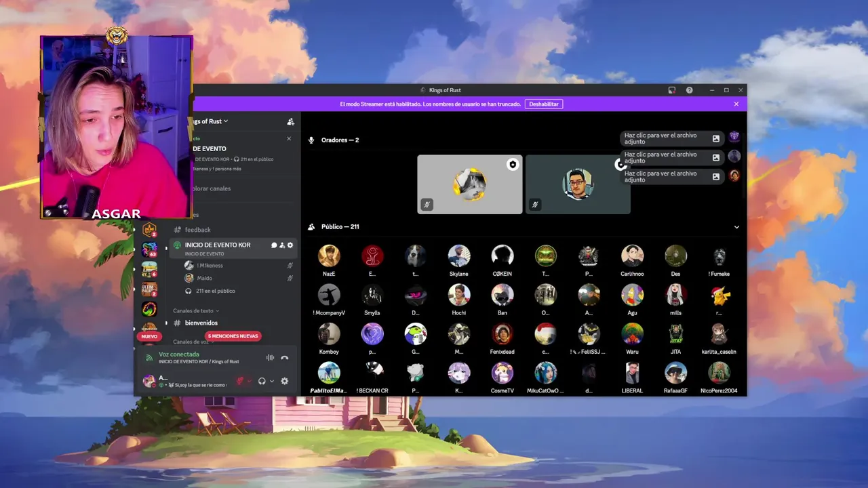This screenshot has width=868, height=488.
Task: Click the red NUEVO pill in sidebar
Action: click(x=149, y=336)
